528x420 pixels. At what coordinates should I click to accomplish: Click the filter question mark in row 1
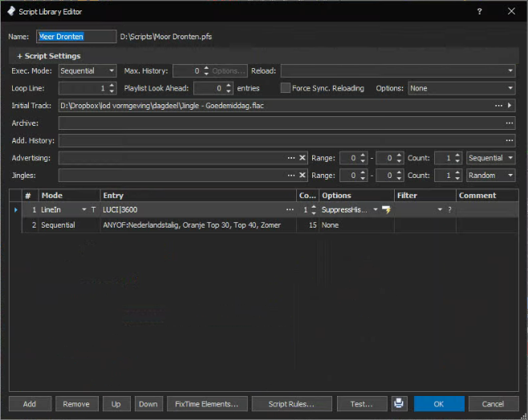[449, 209]
